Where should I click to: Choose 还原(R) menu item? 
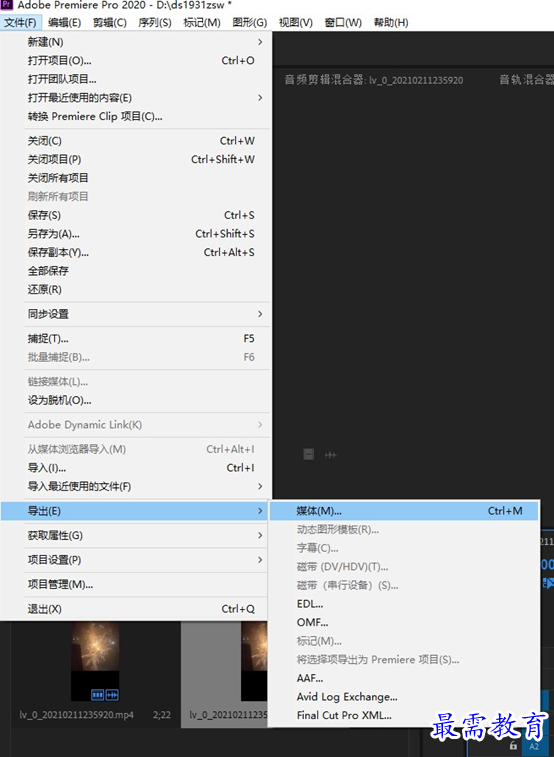[135, 290]
